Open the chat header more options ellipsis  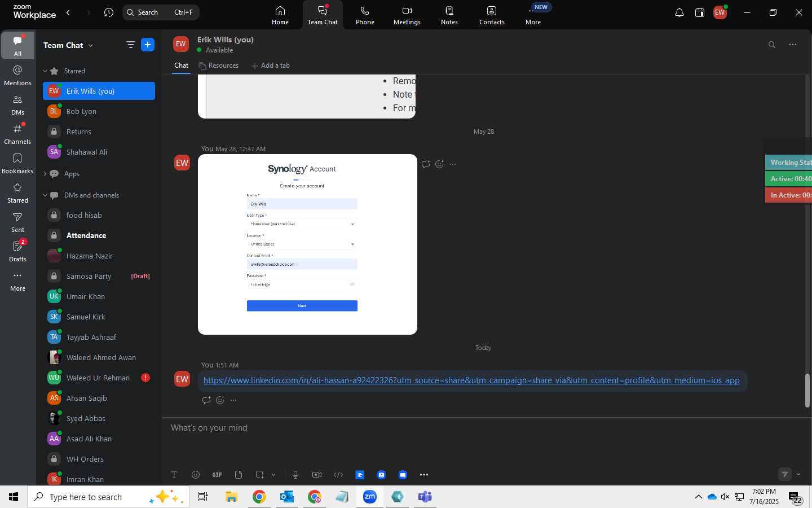[x=793, y=45]
